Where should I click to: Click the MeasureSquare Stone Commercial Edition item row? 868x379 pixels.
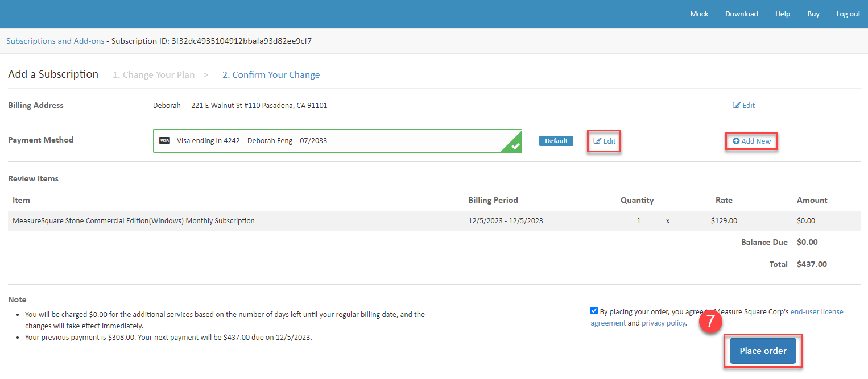point(434,221)
